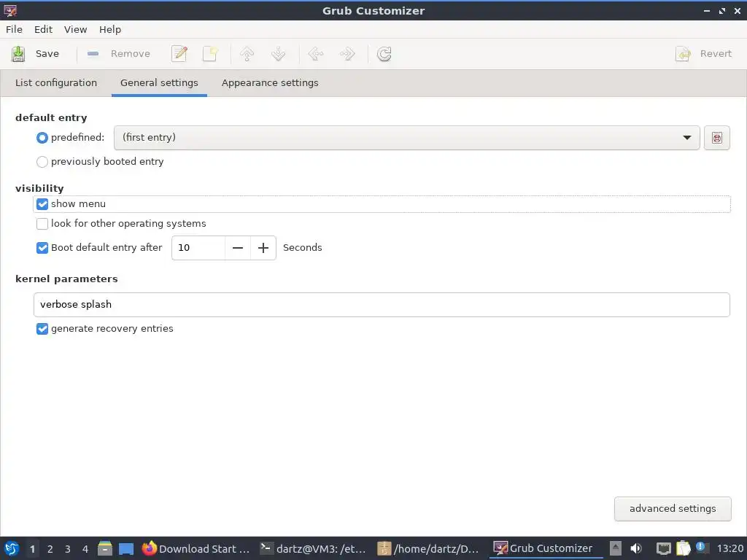
Task: Click the clipboard icon in system tray
Action: [x=683, y=548]
